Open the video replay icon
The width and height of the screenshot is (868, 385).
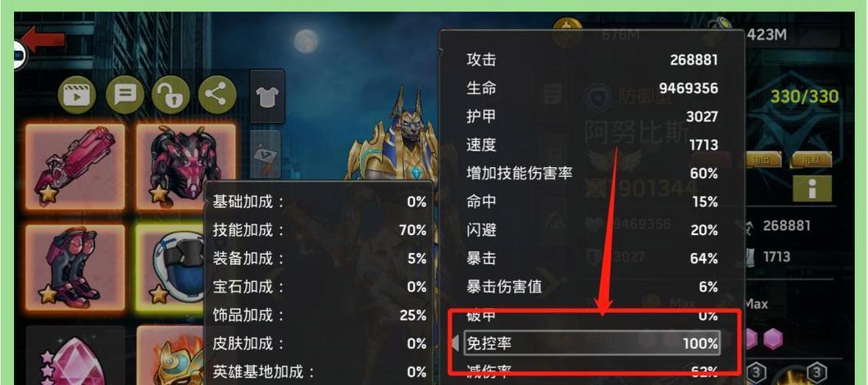pos(77,95)
